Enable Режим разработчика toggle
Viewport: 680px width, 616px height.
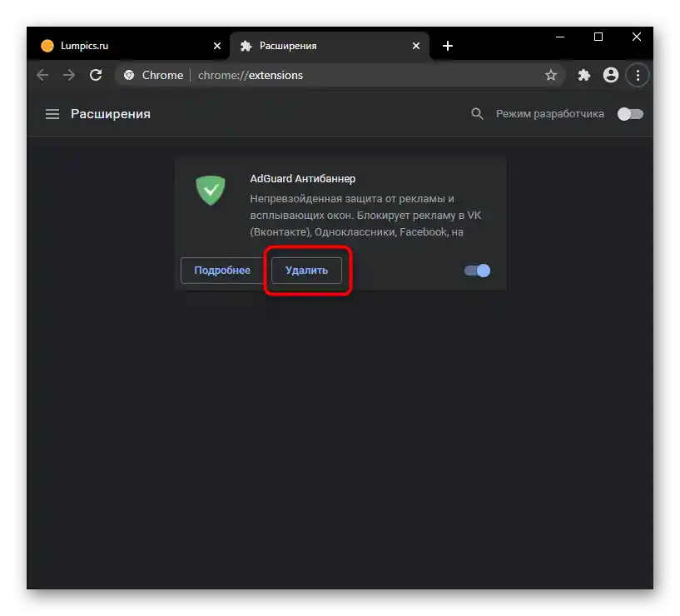pyautogui.click(x=630, y=114)
